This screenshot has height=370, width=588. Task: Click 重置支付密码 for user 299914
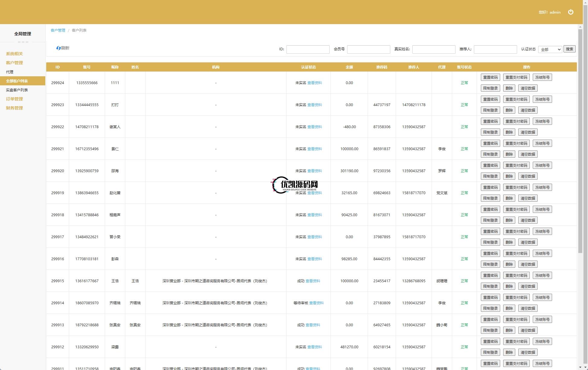click(x=516, y=298)
